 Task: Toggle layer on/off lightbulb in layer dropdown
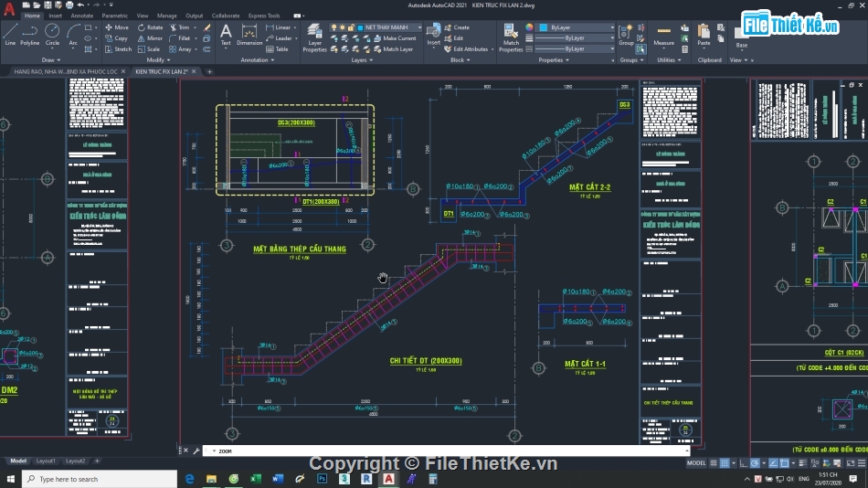333,27
